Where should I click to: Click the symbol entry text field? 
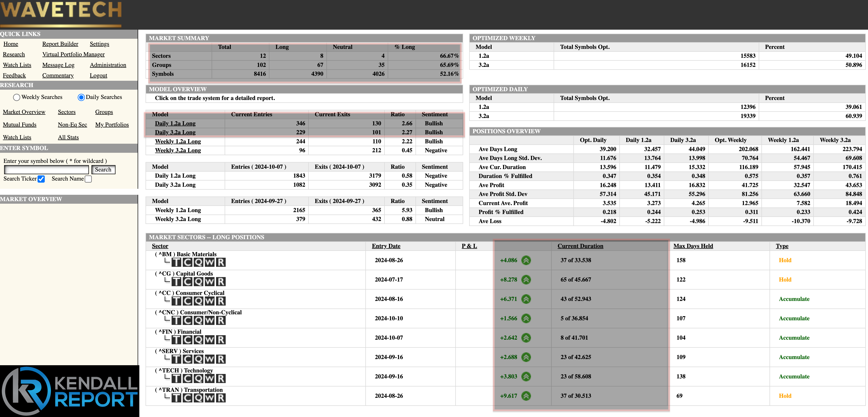[x=46, y=170]
